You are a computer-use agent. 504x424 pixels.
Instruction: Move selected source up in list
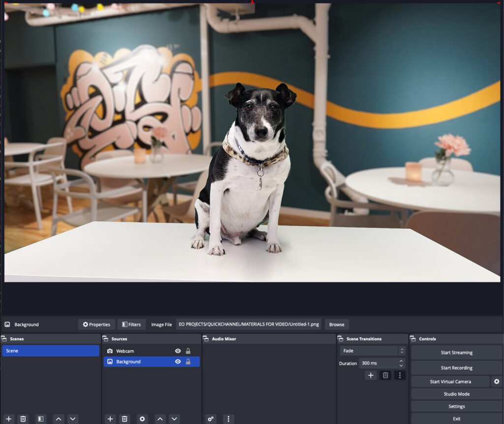[x=160, y=419]
